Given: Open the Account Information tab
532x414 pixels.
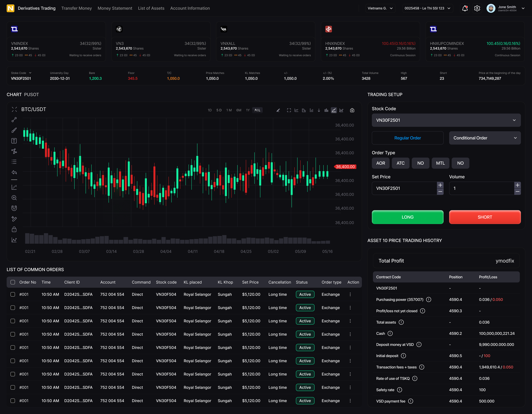Looking at the screenshot, I should coord(190,8).
